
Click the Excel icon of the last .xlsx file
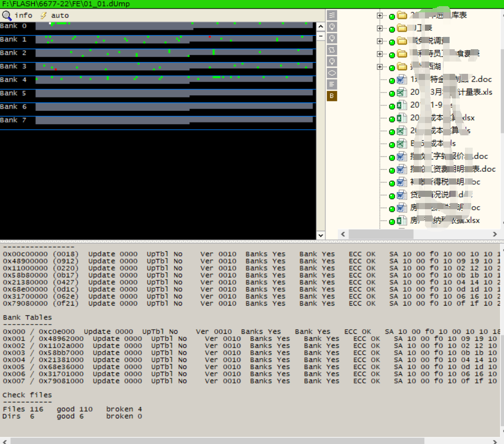401,220
